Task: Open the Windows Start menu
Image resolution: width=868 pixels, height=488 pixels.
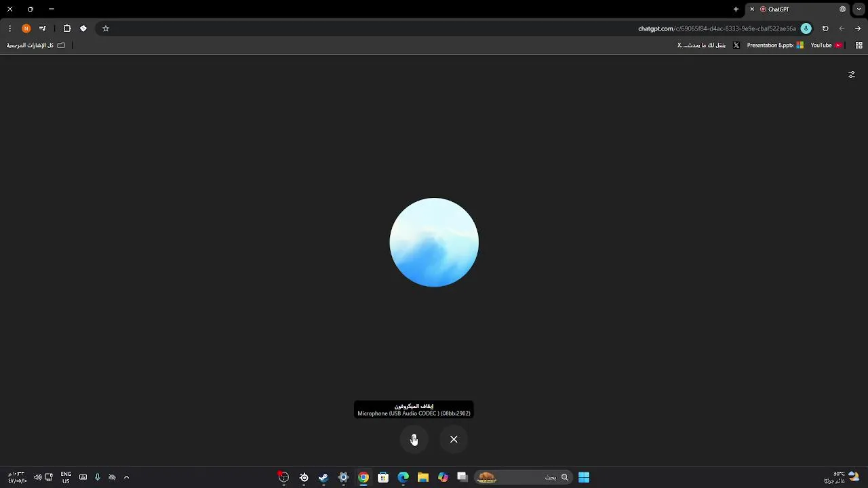Action: (x=584, y=477)
